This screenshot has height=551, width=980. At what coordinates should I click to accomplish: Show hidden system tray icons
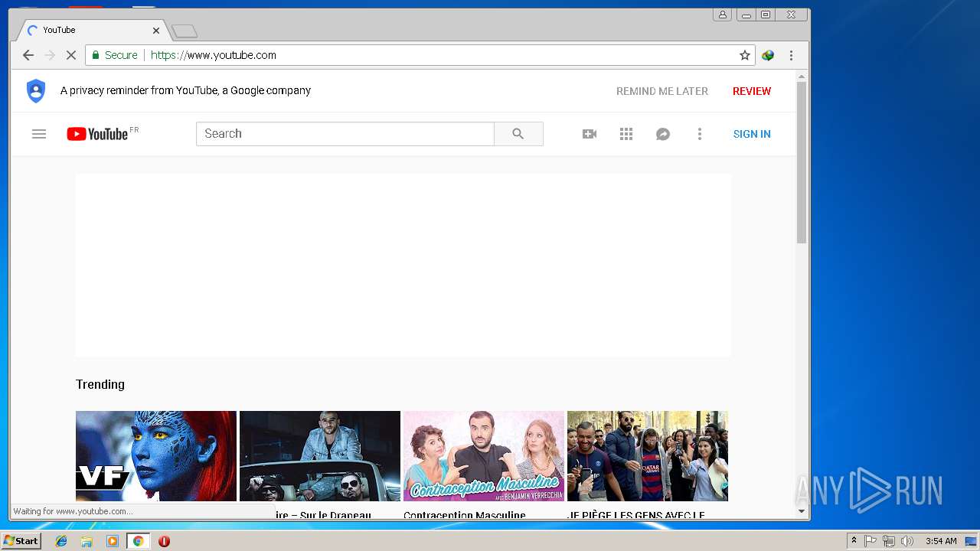point(854,541)
